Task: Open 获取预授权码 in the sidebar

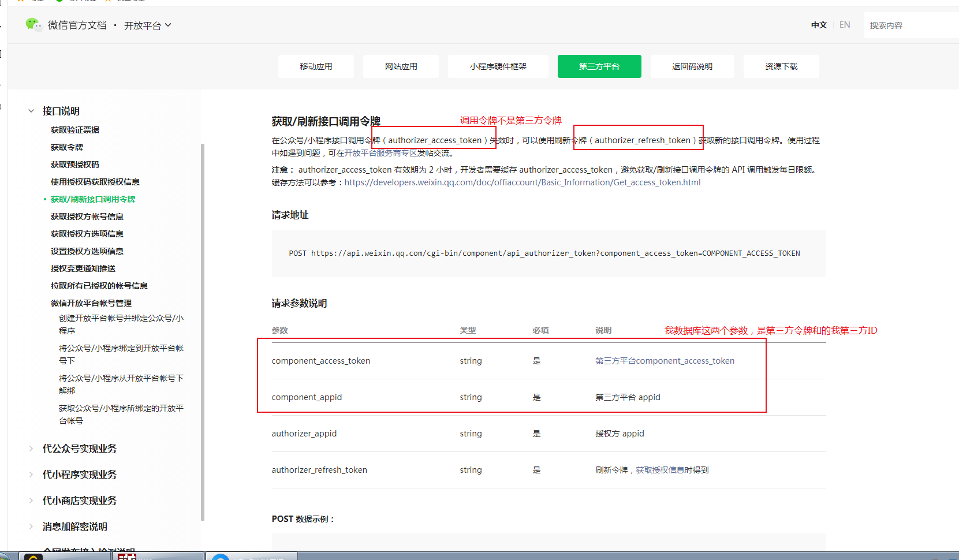Action: coord(75,165)
